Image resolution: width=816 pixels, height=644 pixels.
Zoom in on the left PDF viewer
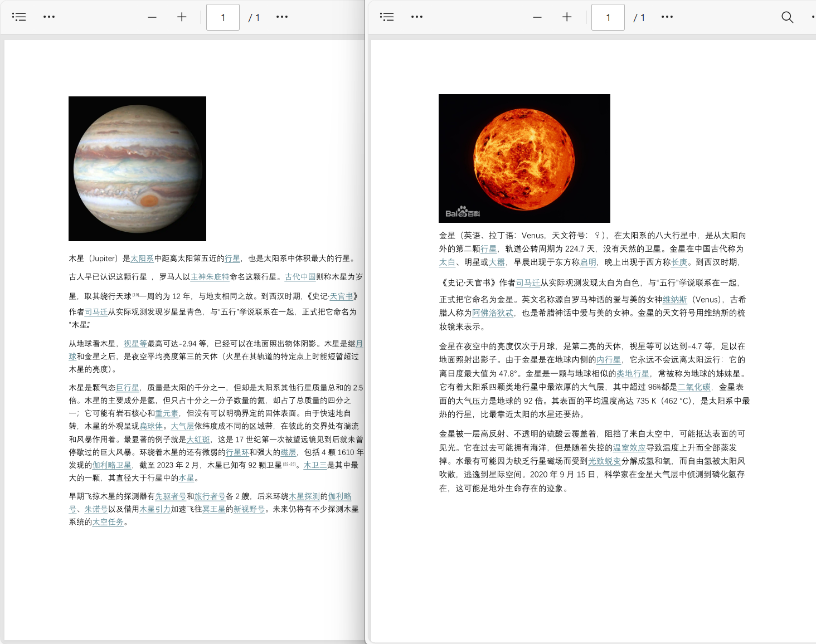click(x=182, y=17)
